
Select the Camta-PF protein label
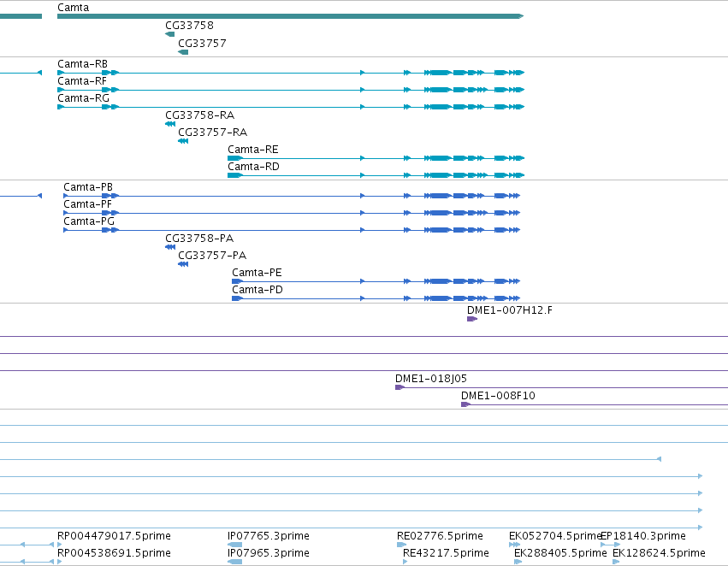coord(88,204)
